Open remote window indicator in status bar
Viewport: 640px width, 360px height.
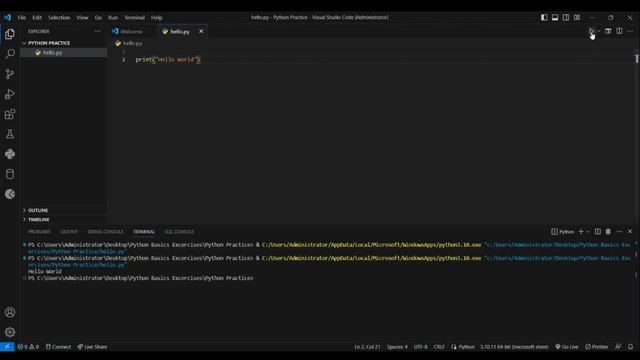[x=7, y=347]
